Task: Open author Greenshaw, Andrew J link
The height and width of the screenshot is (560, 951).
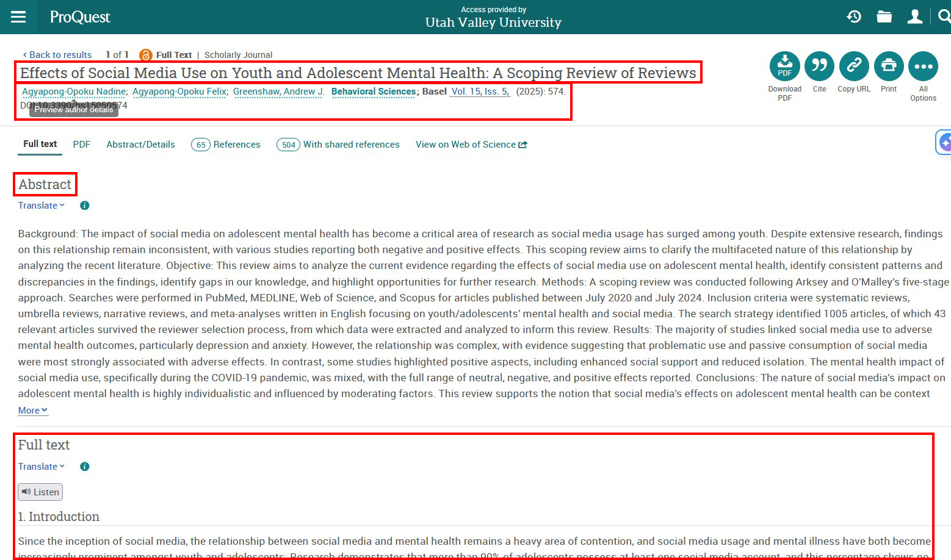Action: [278, 92]
